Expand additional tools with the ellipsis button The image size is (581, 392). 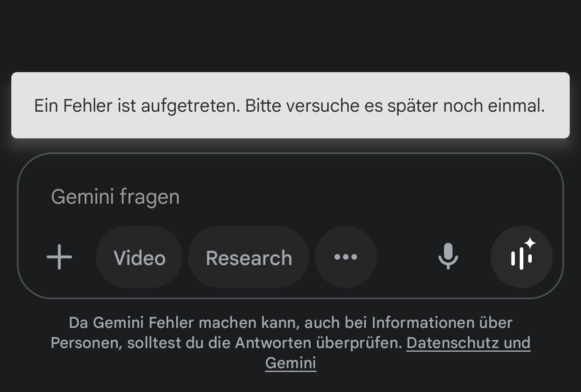click(346, 257)
